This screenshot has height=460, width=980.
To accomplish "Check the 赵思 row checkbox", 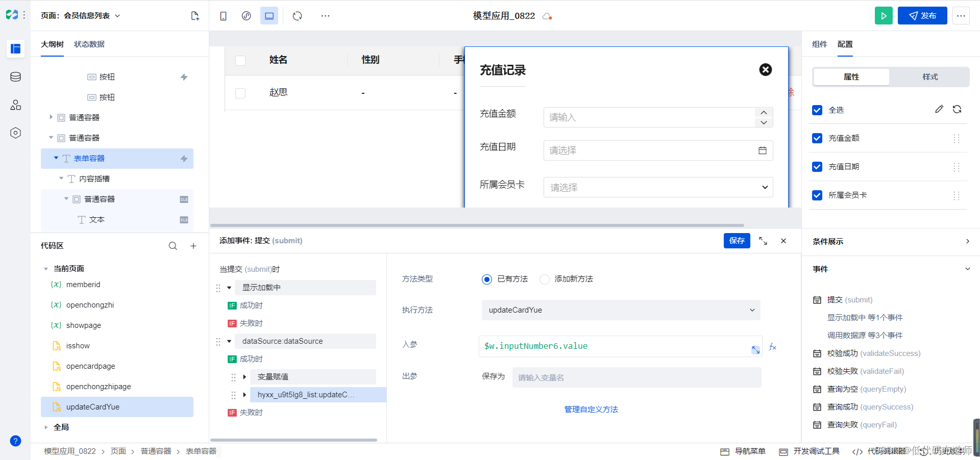I will pyautogui.click(x=240, y=93).
